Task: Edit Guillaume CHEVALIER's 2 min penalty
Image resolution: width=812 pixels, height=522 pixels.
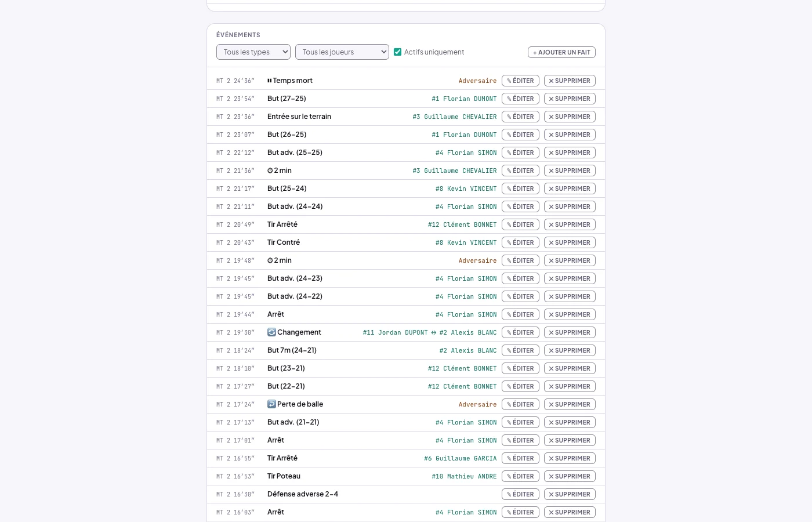Action: (521, 171)
